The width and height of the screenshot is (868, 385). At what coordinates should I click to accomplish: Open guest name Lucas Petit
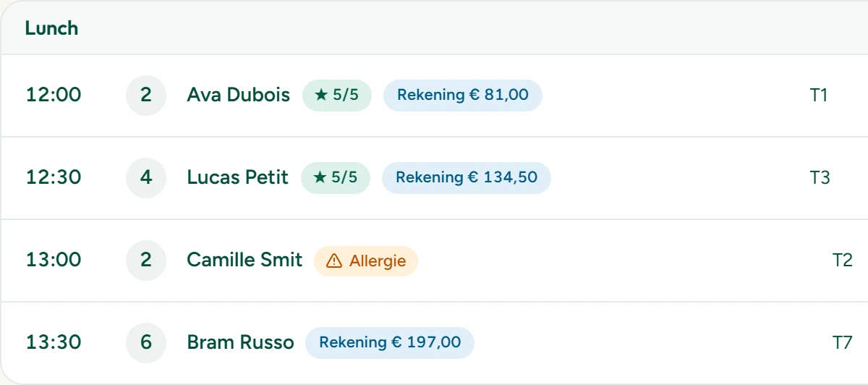tap(238, 178)
